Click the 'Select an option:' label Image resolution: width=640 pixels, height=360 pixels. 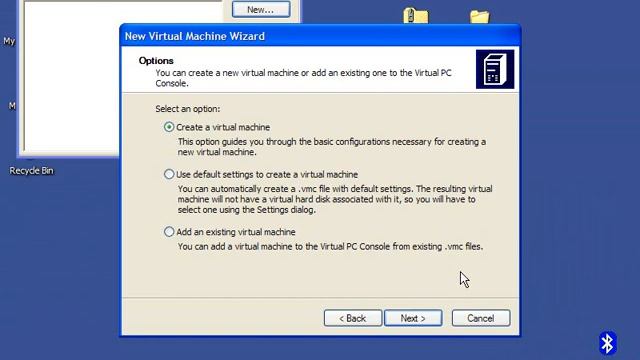[x=188, y=109]
